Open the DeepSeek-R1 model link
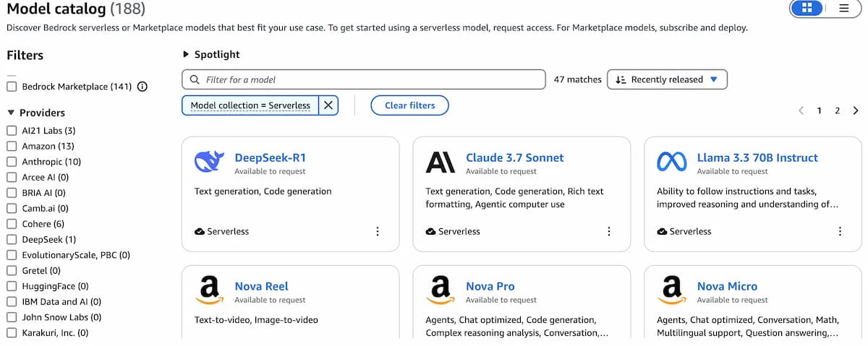This screenshot has width=868, height=346. point(270,157)
